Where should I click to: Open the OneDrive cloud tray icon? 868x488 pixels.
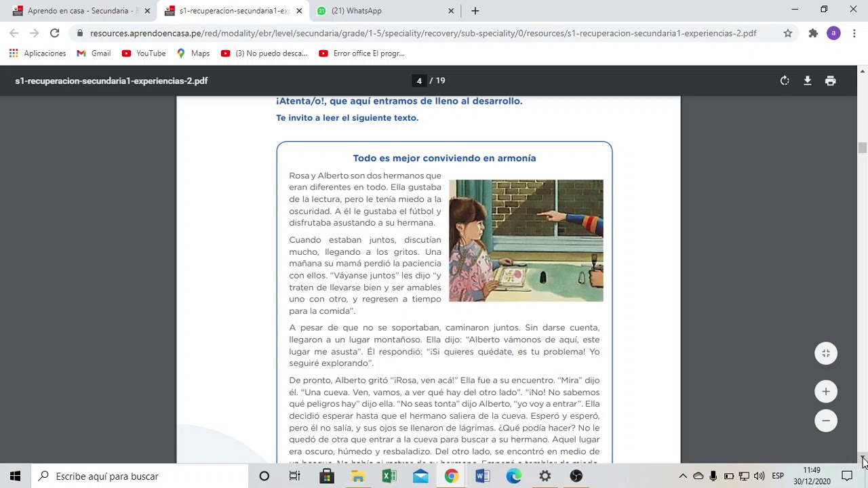click(698, 476)
